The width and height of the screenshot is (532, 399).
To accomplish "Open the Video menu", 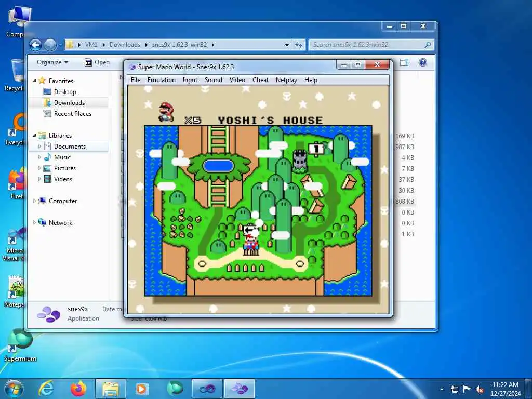I will pyautogui.click(x=237, y=80).
